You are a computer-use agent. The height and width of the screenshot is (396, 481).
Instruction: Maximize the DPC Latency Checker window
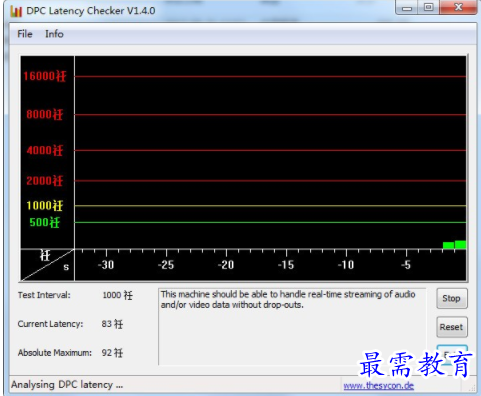click(429, 7)
